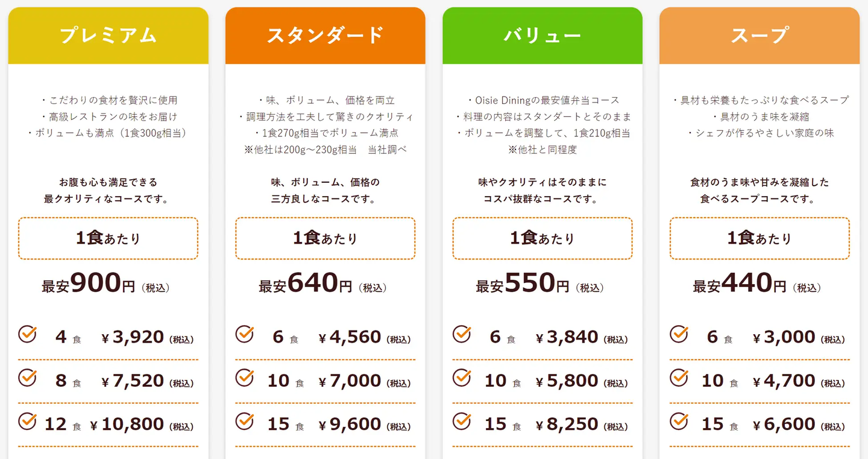Select the yellow プレミアム plan header

[108, 36]
